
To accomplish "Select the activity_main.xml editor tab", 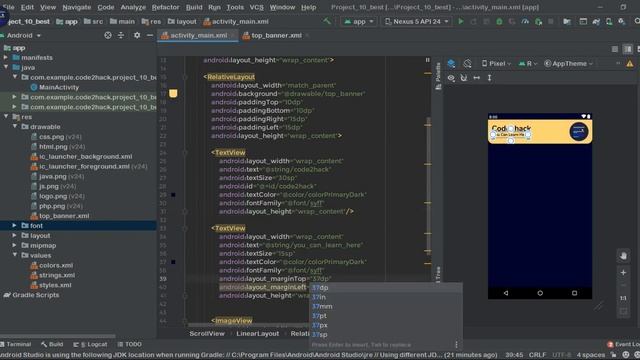I will coord(198,36).
